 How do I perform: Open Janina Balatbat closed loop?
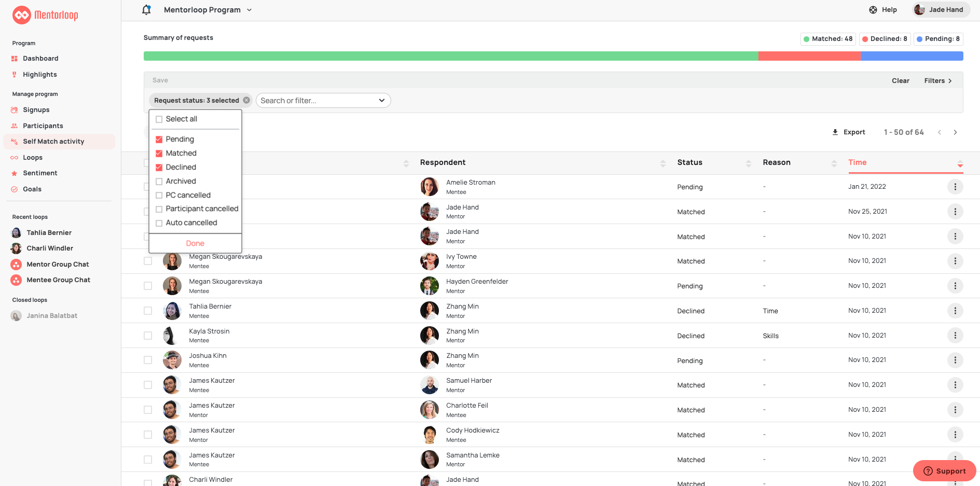(45, 316)
